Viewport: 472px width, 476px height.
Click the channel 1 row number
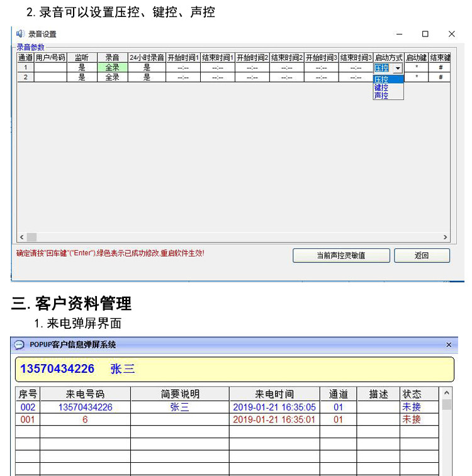[x=26, y=67]
